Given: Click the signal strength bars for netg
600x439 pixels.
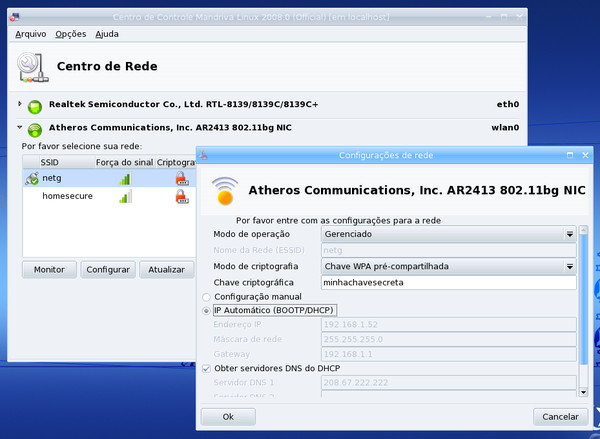Looking at the screenshot, I should (125, 178).
